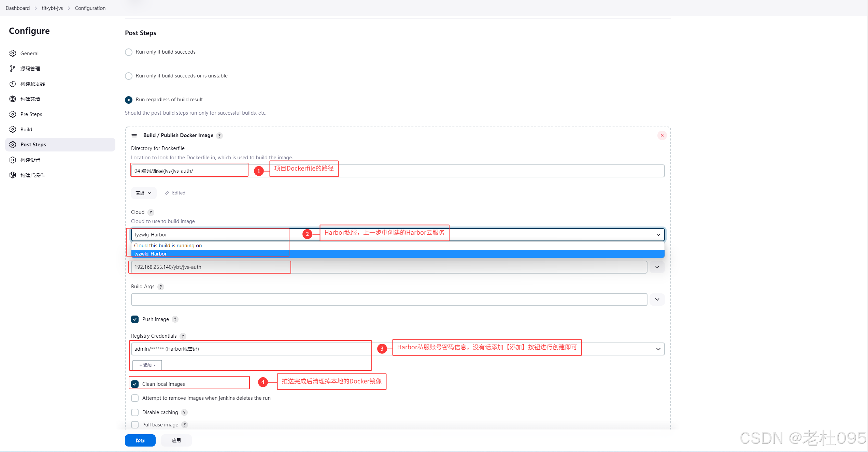Viewport: 868px width, 452px height.
Task: Select Run only if build succeeds
Action: 129,52
